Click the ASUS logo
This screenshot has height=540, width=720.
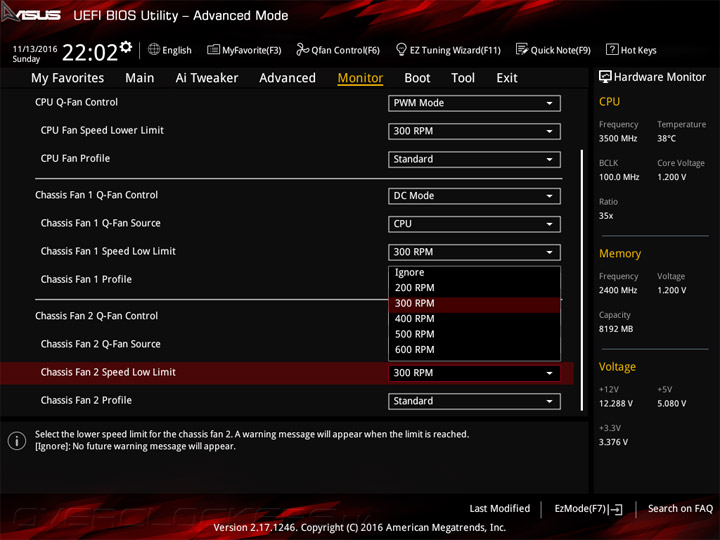[31, 14]
